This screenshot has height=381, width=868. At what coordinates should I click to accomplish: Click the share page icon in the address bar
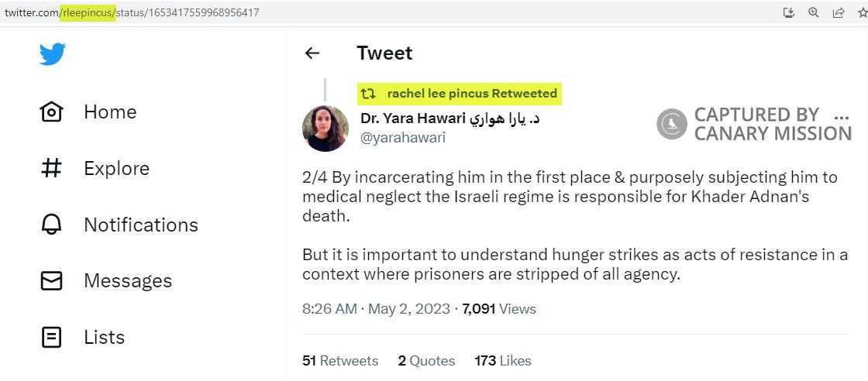(x=838, y=12)
